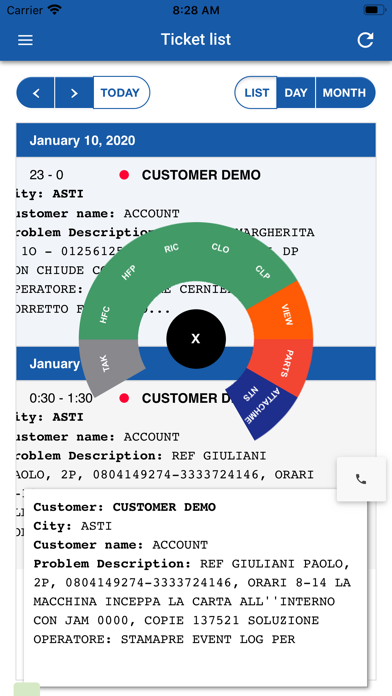Viewport: 392px width, 696px height.
Task: Go to previous date with left chevron
Action: point(36,93)
